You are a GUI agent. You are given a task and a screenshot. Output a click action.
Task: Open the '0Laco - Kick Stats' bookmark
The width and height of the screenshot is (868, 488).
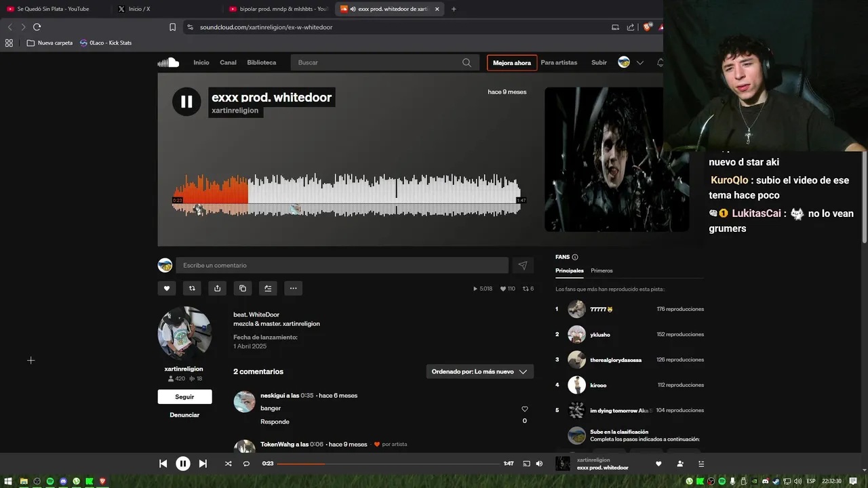click(x=106, y=43)
